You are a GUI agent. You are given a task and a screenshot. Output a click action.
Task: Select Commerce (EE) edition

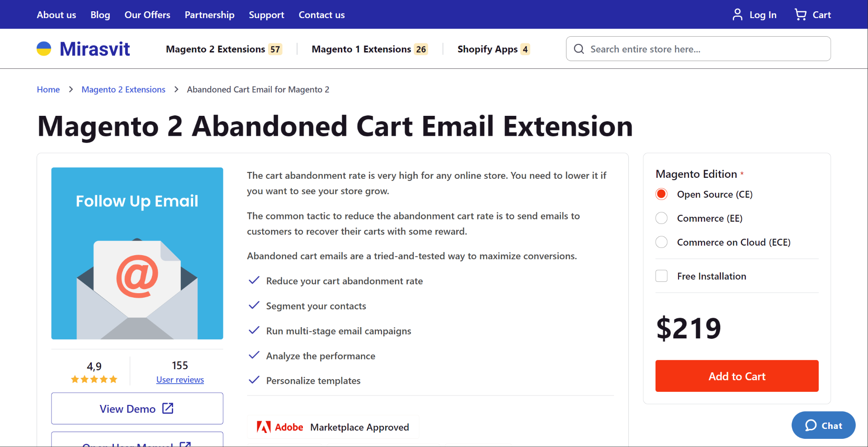pyautogui.click(x=661, y=218)
